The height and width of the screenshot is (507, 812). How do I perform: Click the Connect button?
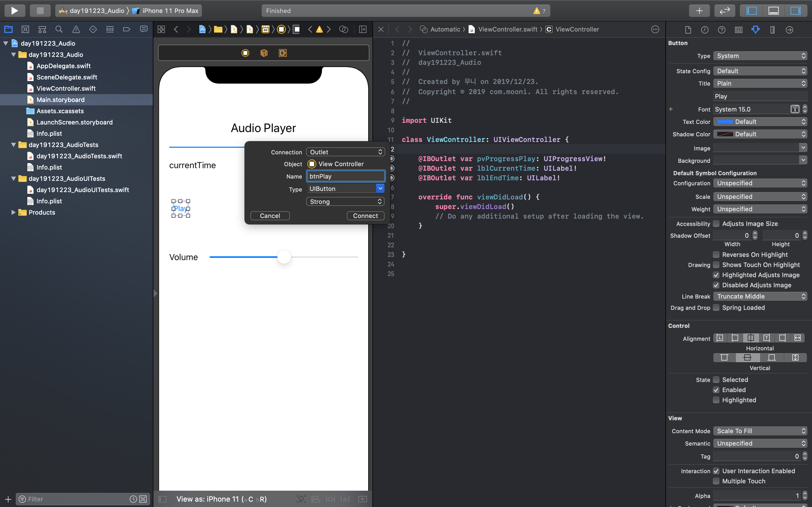point(365,215)
